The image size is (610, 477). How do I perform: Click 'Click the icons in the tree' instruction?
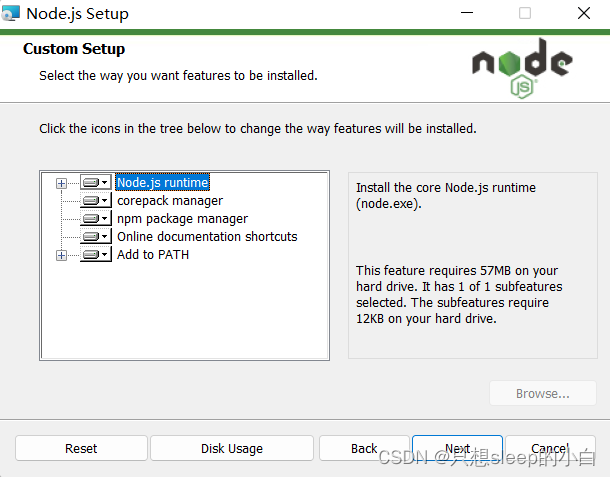258,128
